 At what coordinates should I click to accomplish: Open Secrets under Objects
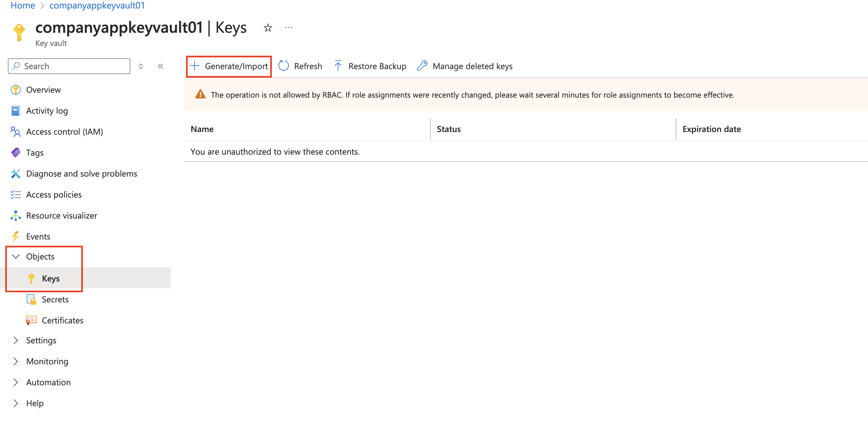[x=55, y=299]
